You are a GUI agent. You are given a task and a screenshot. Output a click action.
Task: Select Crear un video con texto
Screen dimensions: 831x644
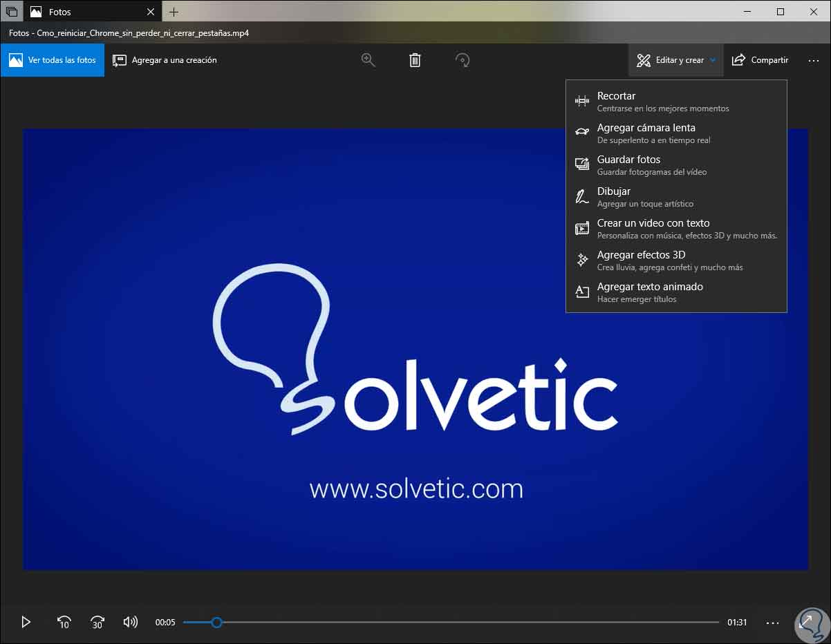[x=676, y=229]
